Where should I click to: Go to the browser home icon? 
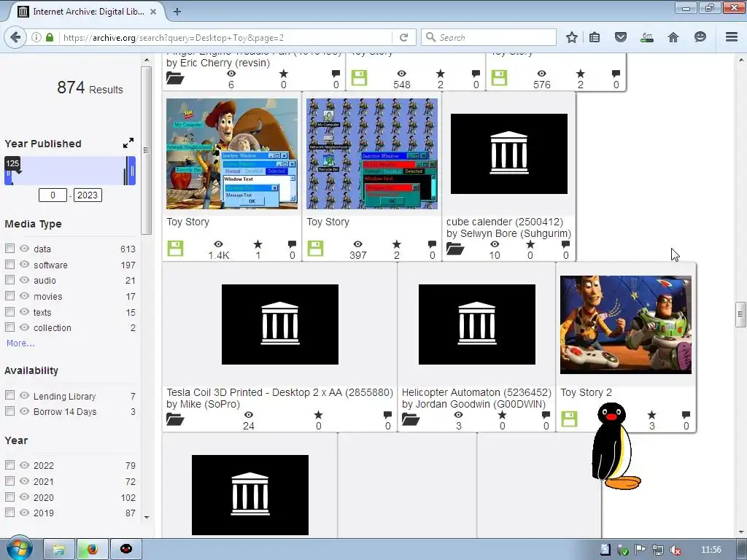(673, 37)
